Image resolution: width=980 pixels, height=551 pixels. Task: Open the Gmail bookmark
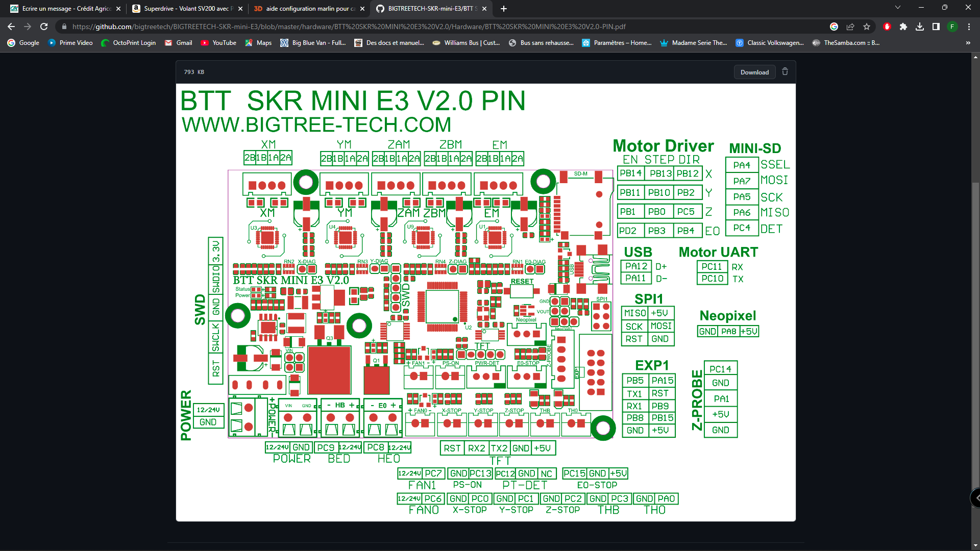179,43
